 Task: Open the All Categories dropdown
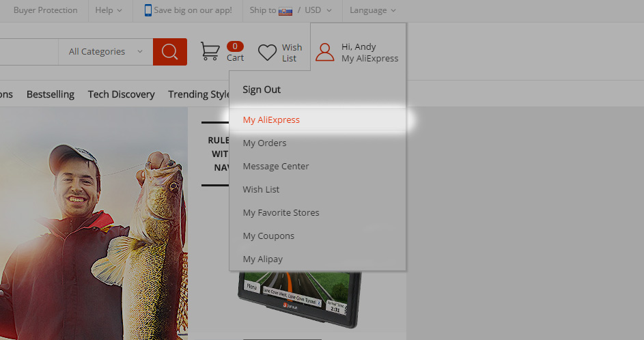(106, 52)
